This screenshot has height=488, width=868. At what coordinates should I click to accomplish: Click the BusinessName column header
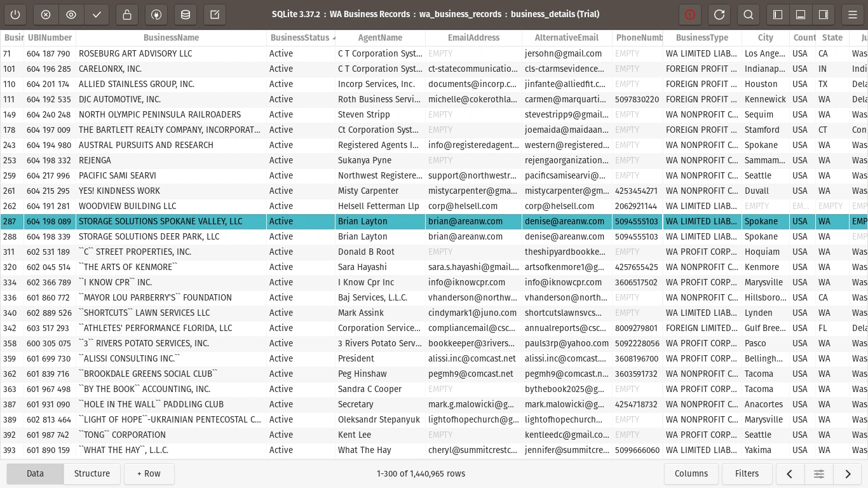171,37
